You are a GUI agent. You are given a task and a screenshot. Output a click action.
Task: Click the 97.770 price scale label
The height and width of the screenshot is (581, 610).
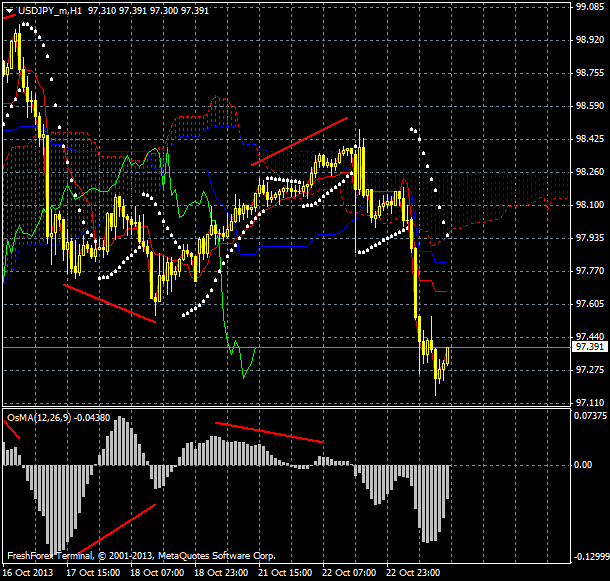[590, 271]
